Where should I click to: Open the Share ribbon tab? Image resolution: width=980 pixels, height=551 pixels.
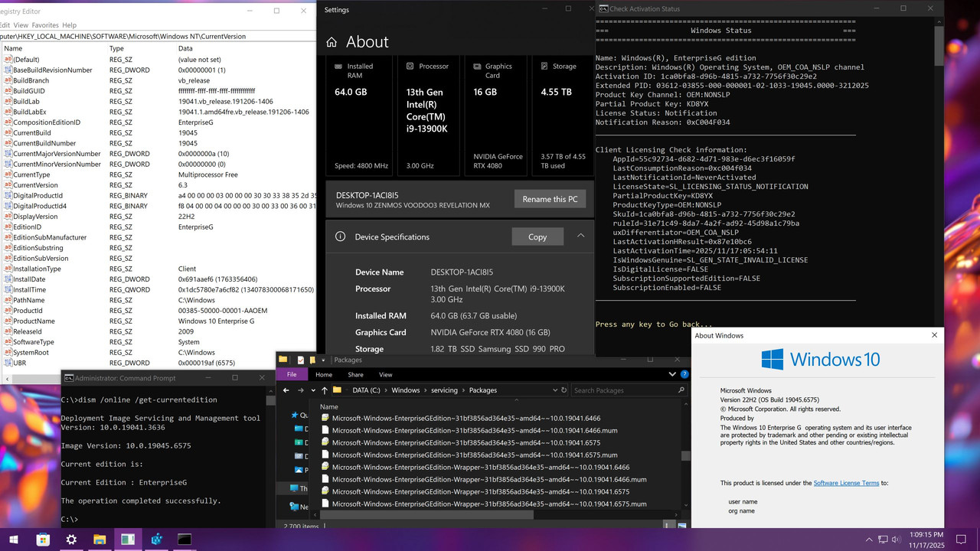[x=355, y=375]
